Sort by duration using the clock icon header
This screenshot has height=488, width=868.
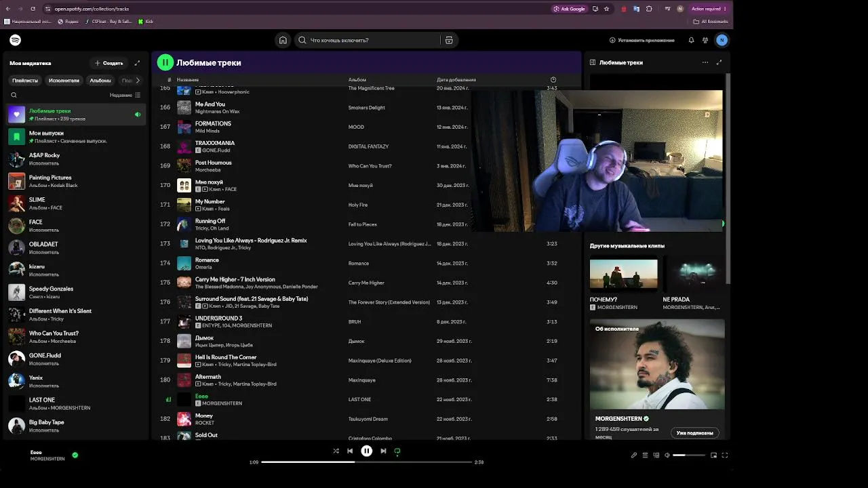[x=553, y=80]
